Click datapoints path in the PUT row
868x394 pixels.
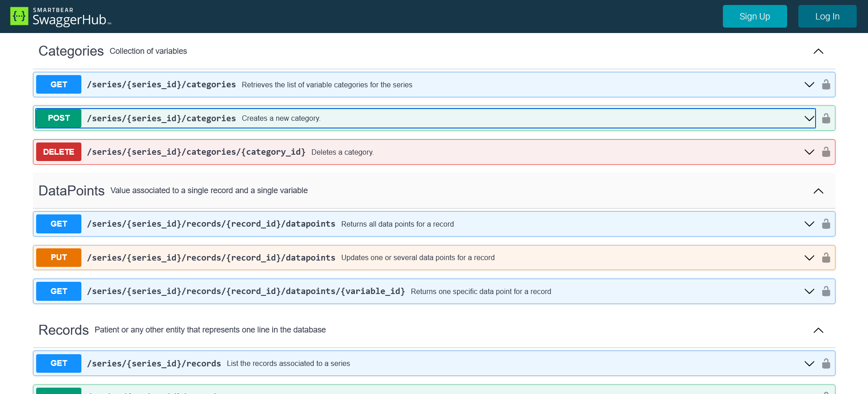pyautogui.click(x=211, y=258)
